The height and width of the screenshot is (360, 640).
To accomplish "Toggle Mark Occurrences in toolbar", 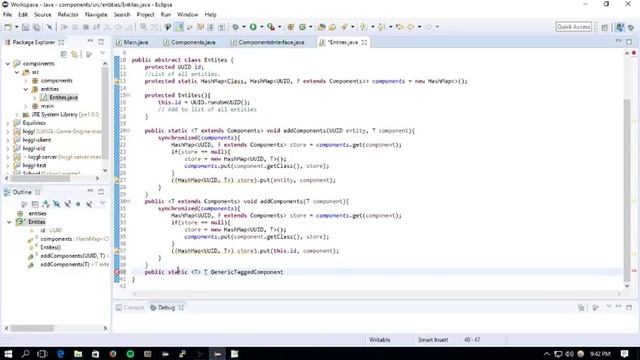I will point(179,27).
